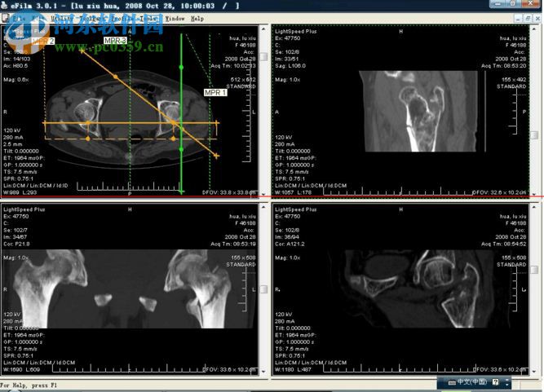Screen dimensions: 544x392
Task: Open the Help menu
Action: 197,19
